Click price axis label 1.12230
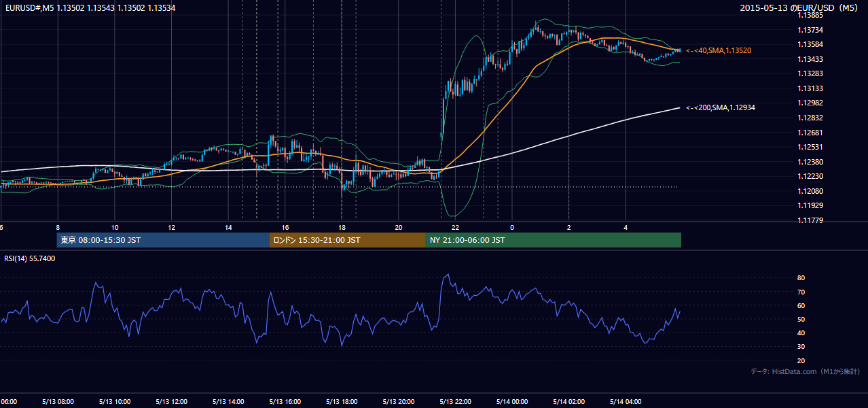 [x=810, y=176]
